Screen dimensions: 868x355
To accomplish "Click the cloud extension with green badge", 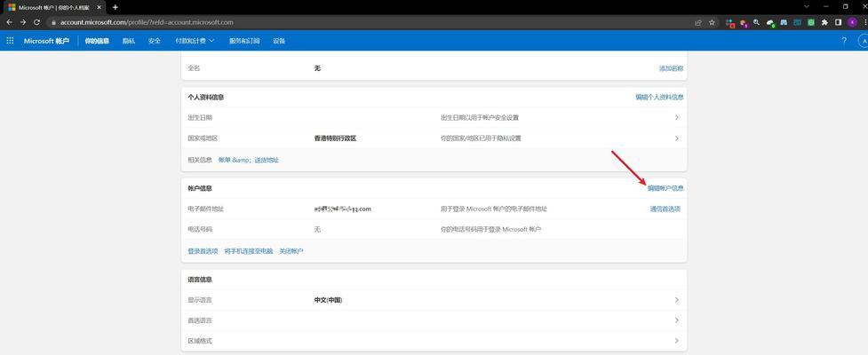I will point(770,23).
